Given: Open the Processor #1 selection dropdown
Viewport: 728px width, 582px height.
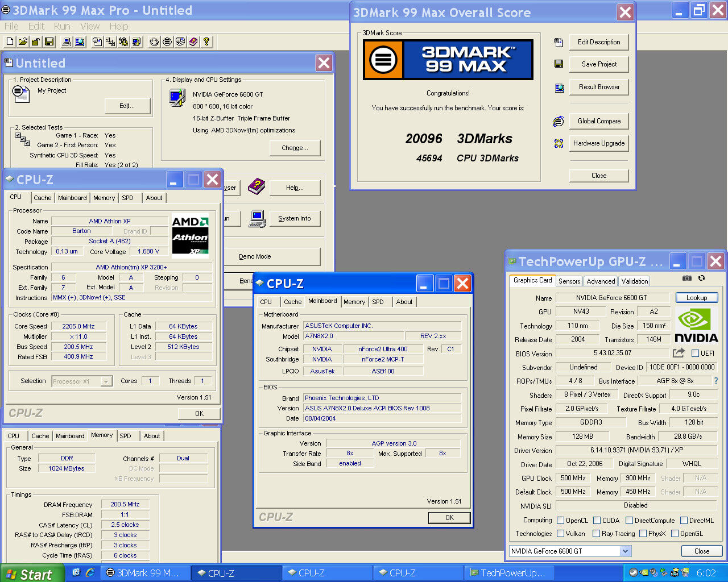Looking at the screenshot, I should coord(106,381).
